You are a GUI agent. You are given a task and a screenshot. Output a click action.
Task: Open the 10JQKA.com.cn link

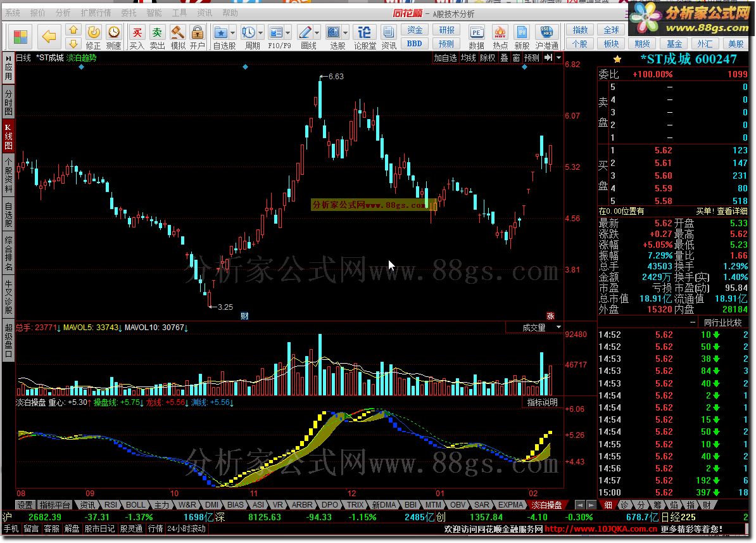(600, 529)
